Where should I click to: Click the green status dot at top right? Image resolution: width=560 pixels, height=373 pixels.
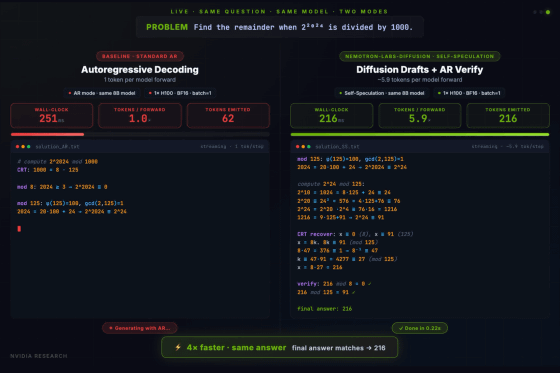pos(548,12)
